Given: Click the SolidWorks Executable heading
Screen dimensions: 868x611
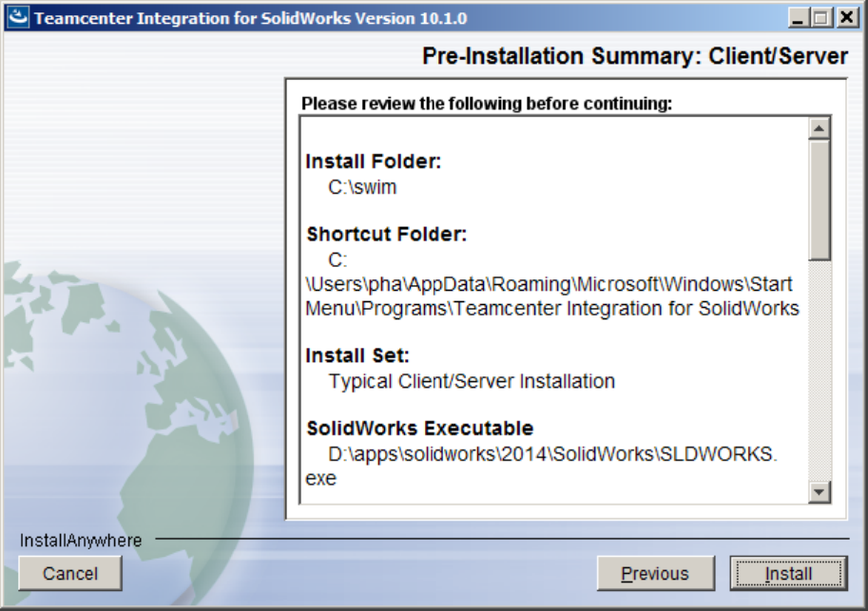Looking at the screenshot, I should point(419,429).
